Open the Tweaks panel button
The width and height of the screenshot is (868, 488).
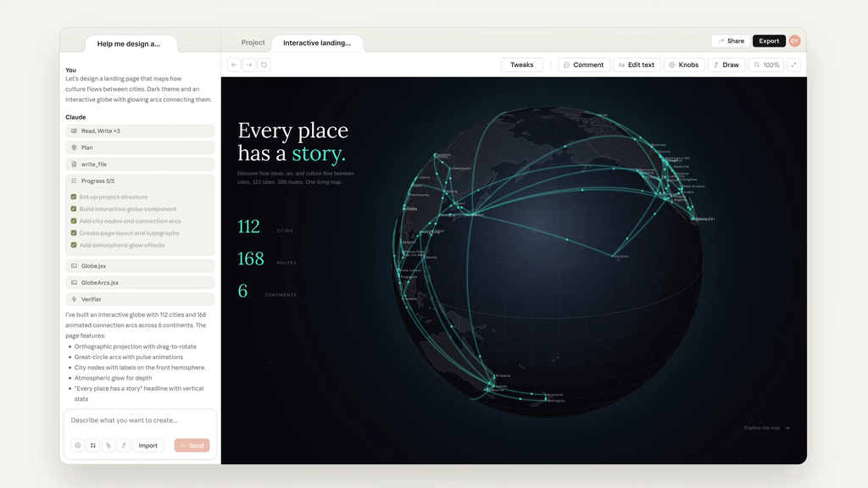click(x=522, y=64)
